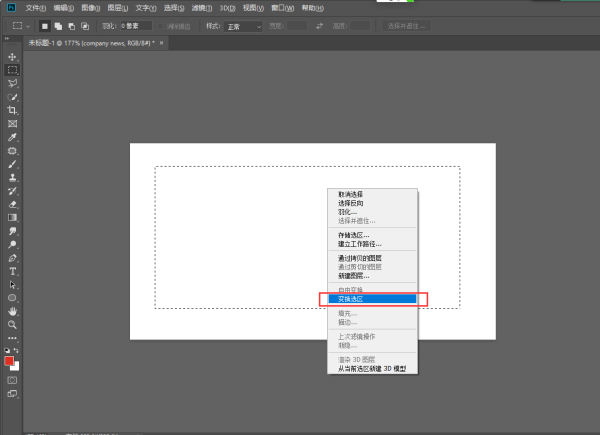
Task: Choose 取消选择 from the context menu
Action: [351, 194]
